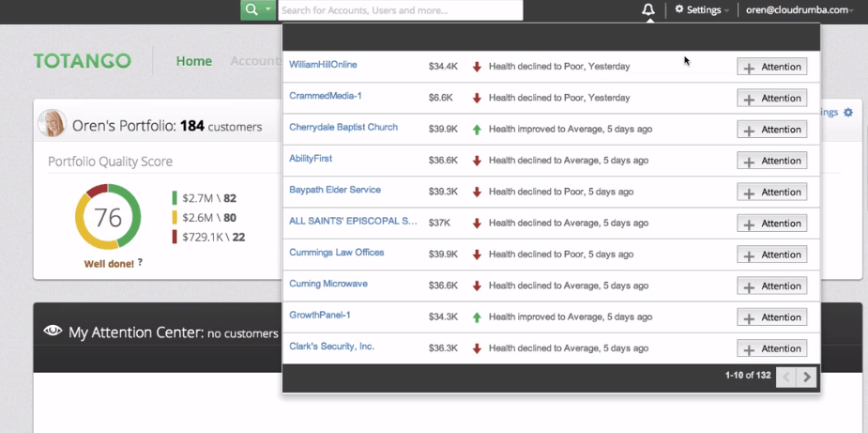This screenshot has height=433, width=868.
Task: Open the GrowthPanel-1 account link
Action: 319,315
